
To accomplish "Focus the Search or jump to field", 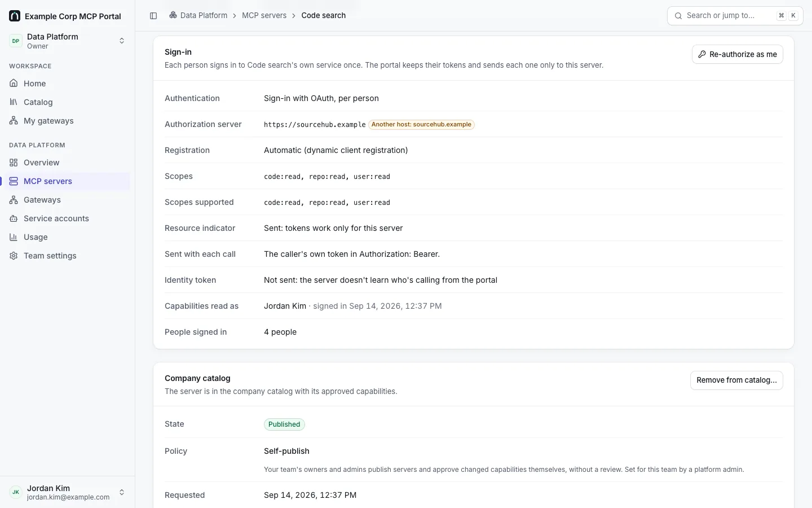I will (735, 16).
